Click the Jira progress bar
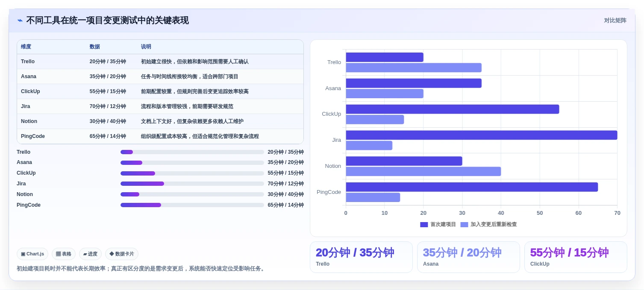 (192, 184)
